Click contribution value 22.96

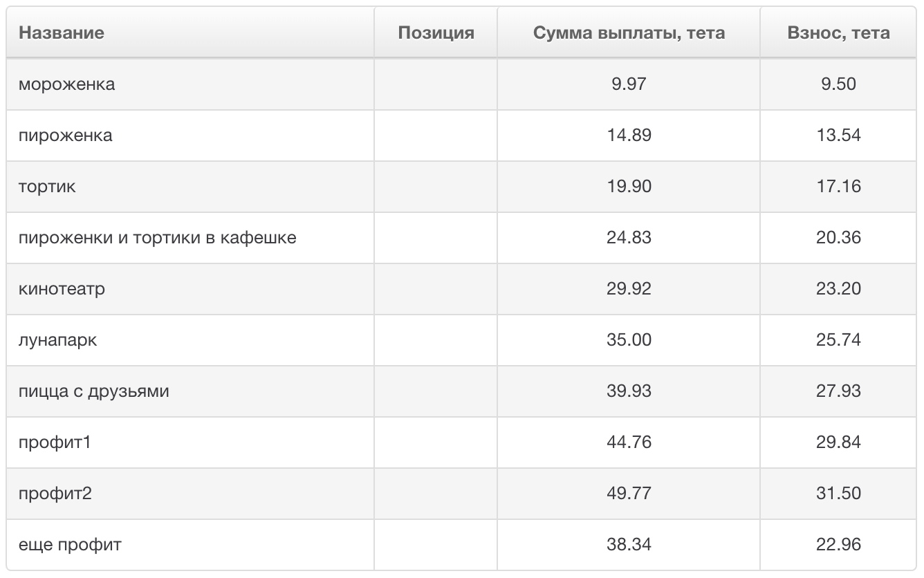[838, 545]
